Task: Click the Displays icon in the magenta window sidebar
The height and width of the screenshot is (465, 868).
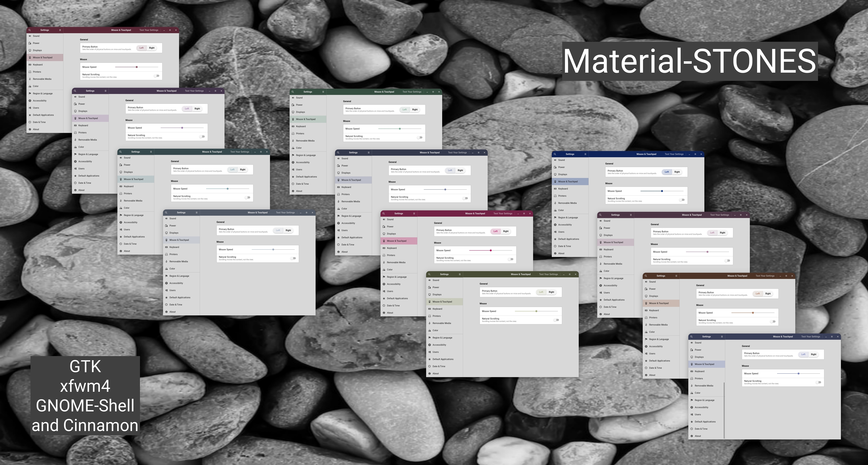Action: [384, 234]
